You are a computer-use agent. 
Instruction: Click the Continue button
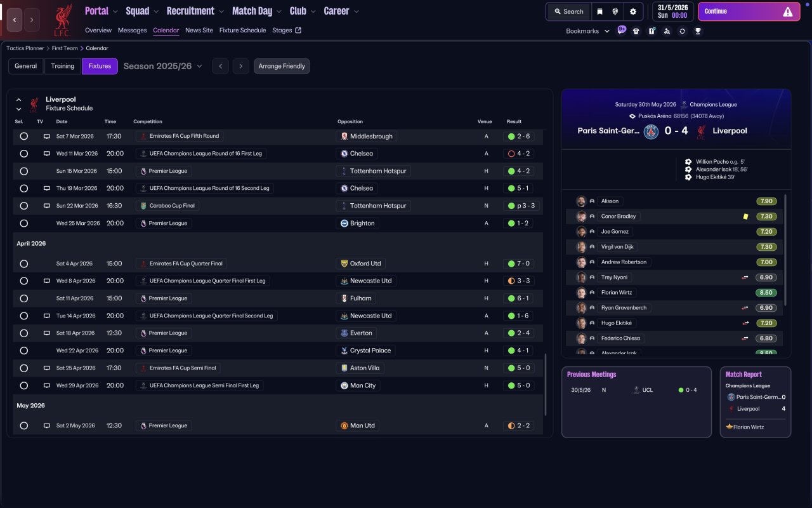[x=749, y=11]
